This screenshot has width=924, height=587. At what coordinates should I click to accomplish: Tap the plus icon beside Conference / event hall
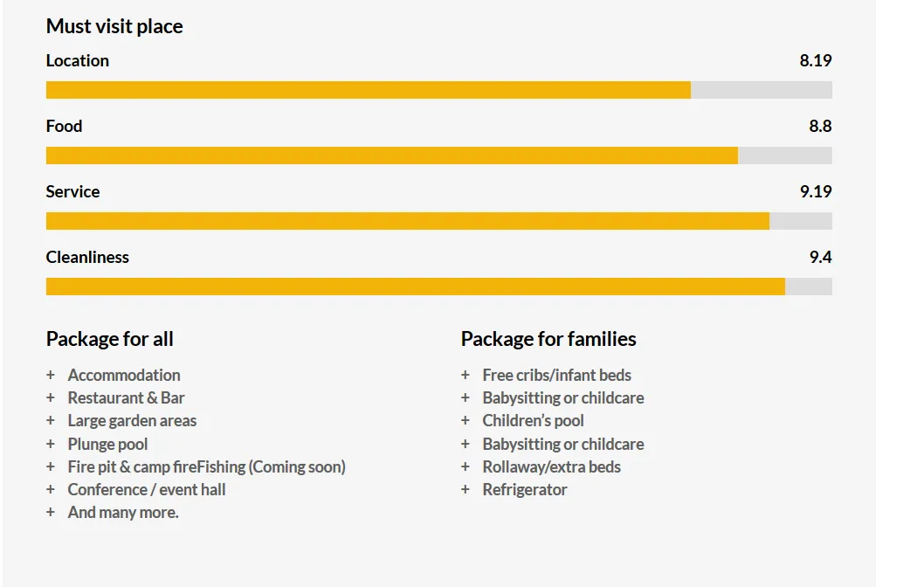(x=51, y=490)
